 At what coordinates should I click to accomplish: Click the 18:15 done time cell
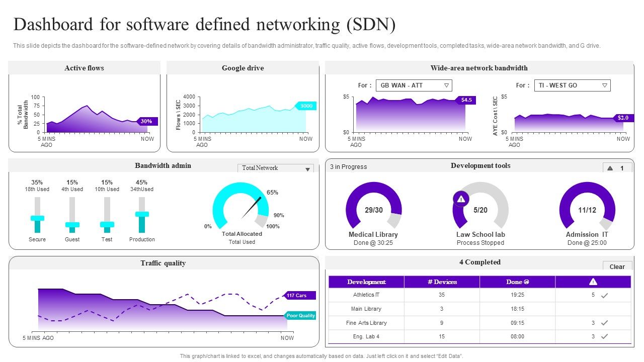pos(517,309)
